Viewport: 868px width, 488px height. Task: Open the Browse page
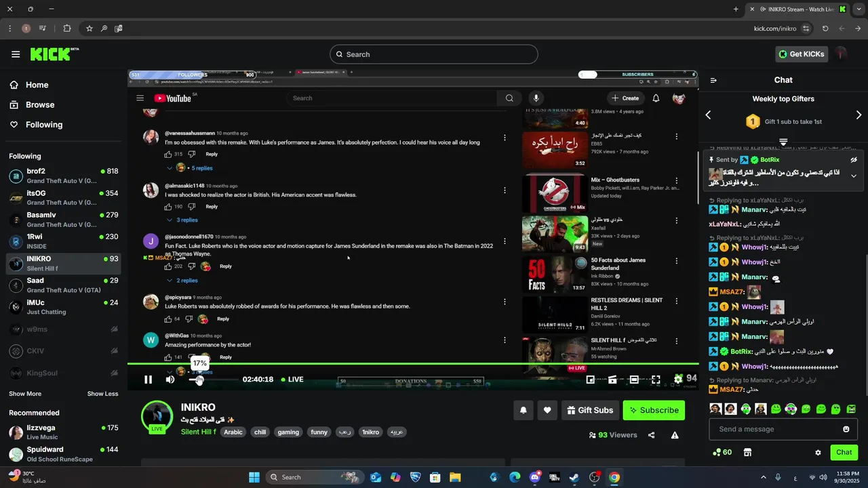[x=31, y=104]
